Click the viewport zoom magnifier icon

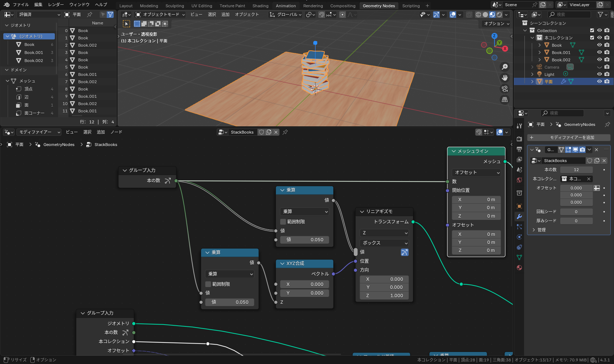505,67
